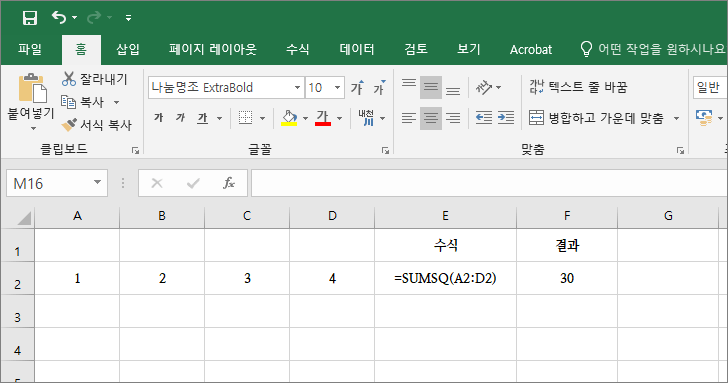Open underline style dropdown arrow
Image resolution: width=728 pixels, height=383 pixels.
(219, 118)
